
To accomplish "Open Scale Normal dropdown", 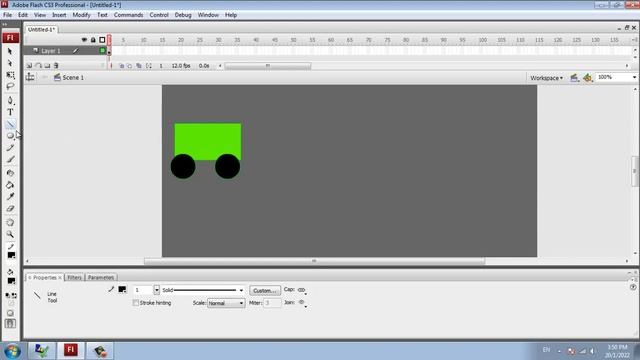I will point(226,303).
